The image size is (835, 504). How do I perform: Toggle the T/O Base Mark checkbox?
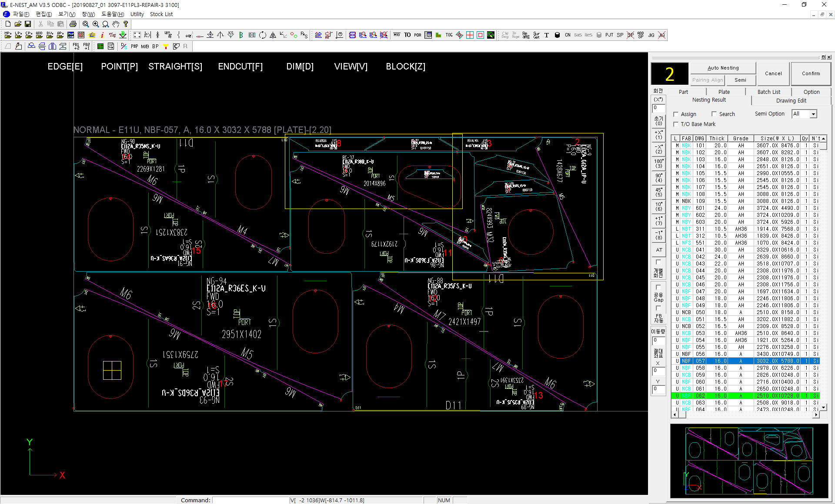click(676, 124)
